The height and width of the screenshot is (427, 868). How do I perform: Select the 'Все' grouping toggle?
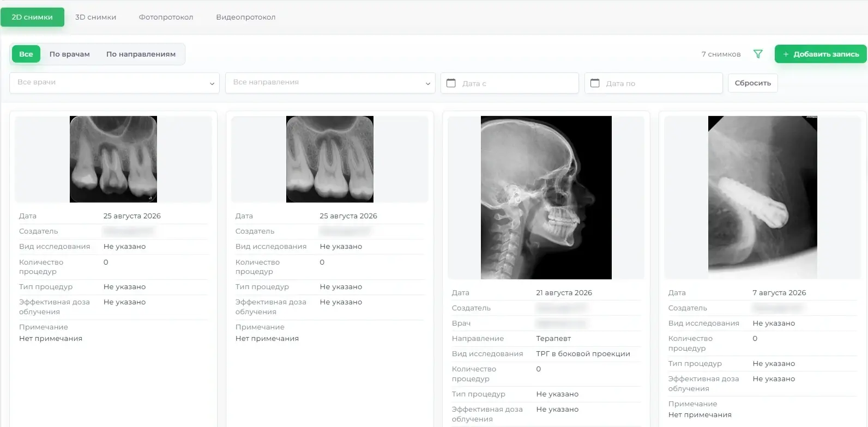tap(26, 54)
